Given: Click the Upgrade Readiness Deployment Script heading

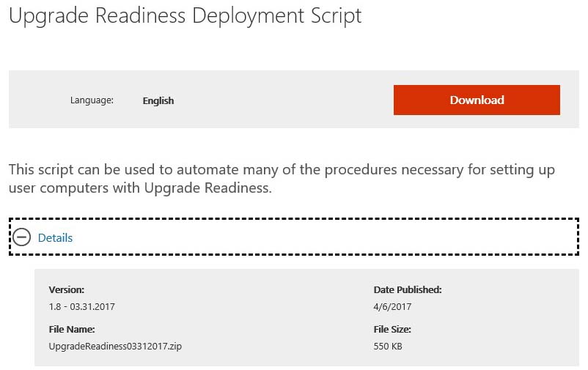Looking at the screenshot, I should (185, 15).
